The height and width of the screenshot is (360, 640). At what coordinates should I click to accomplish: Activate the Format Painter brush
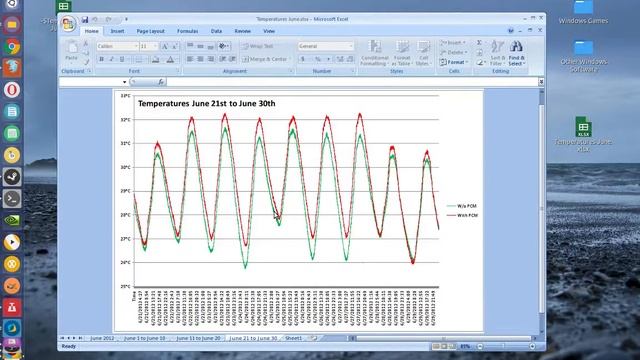86,62
